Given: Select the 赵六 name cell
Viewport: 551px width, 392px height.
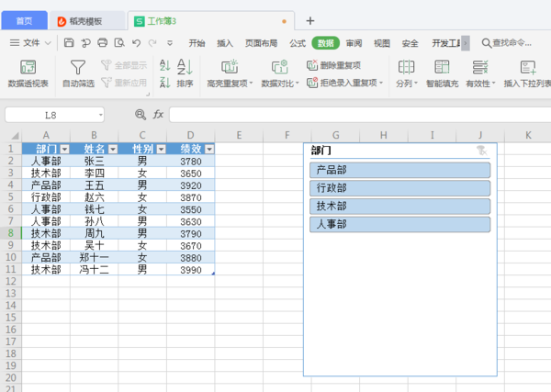Looking at the screenshot, I should [95, 197].
